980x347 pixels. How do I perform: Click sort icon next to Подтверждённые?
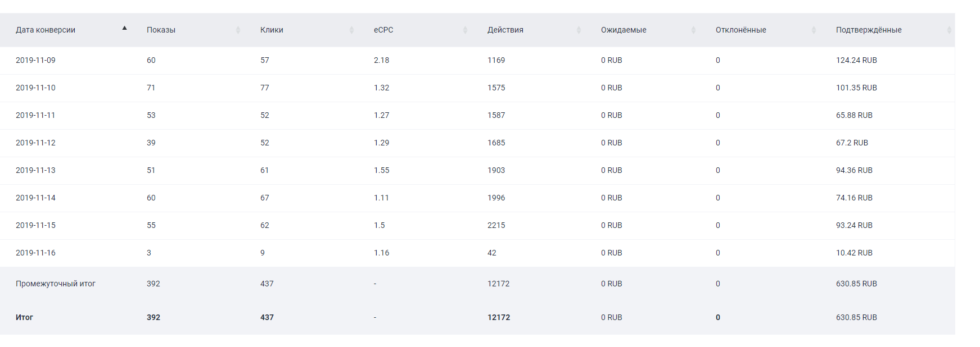pos(949,30)
